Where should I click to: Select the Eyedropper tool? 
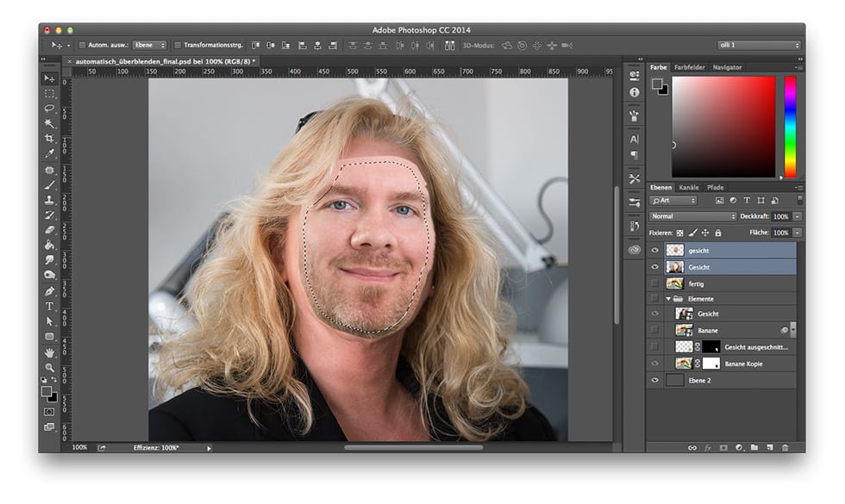49,153
